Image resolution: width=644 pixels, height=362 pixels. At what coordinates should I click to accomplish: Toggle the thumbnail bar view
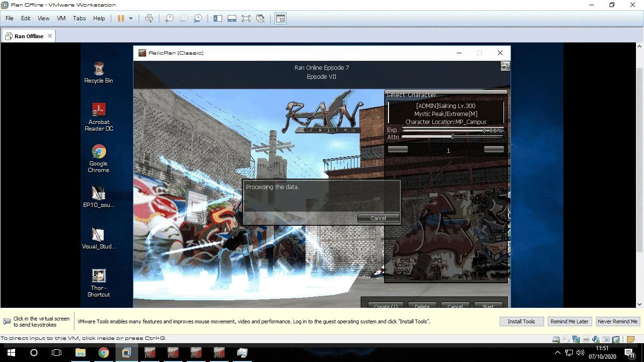232,18
